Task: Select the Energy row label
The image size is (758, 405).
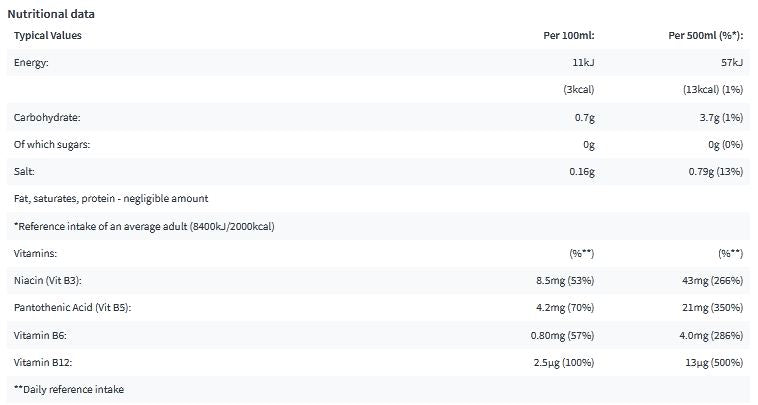Action: 31,63
